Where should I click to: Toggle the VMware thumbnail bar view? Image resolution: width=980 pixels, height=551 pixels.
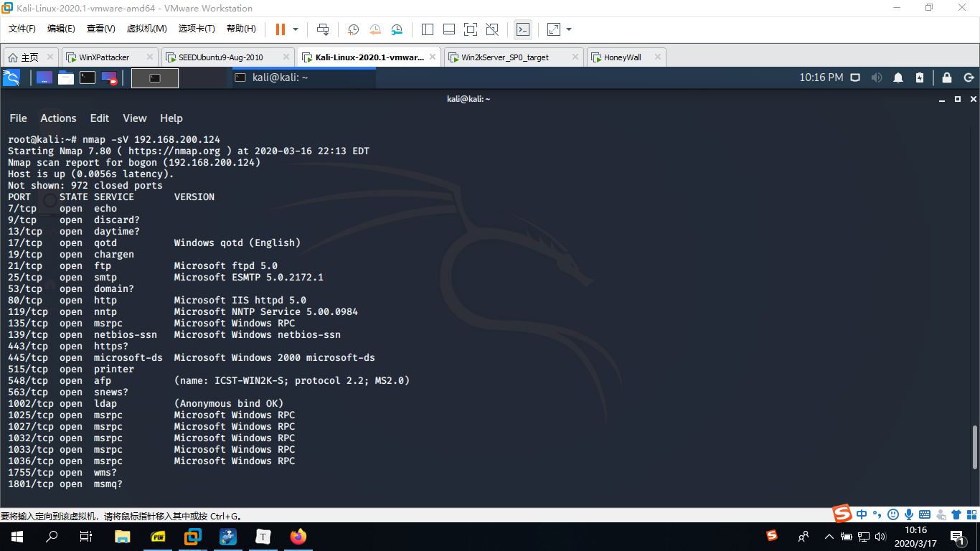(x=449, y=29)
